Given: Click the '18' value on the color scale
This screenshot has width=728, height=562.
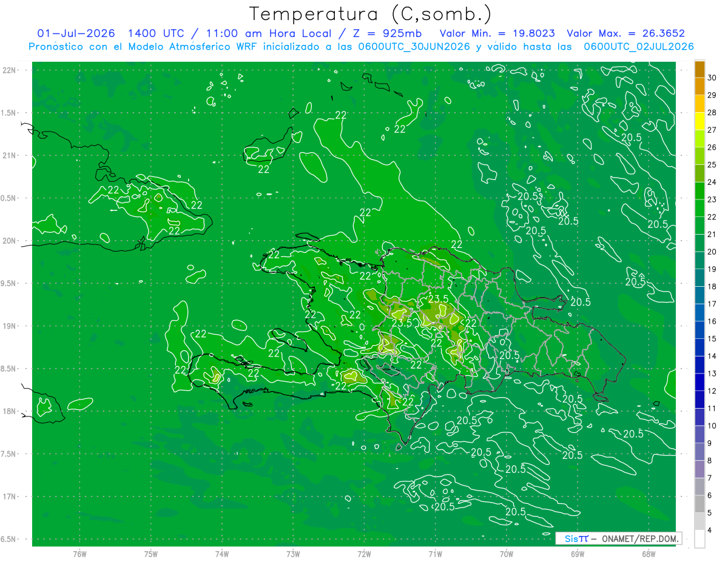Looking at the screenshot, I should coord(712,287).
